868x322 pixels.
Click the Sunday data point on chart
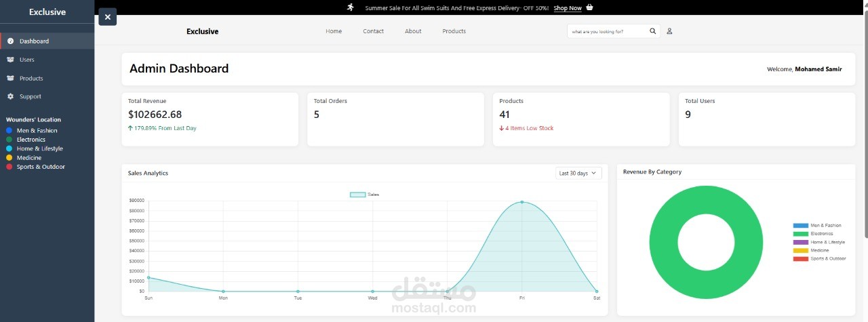(x=149, y=277)
